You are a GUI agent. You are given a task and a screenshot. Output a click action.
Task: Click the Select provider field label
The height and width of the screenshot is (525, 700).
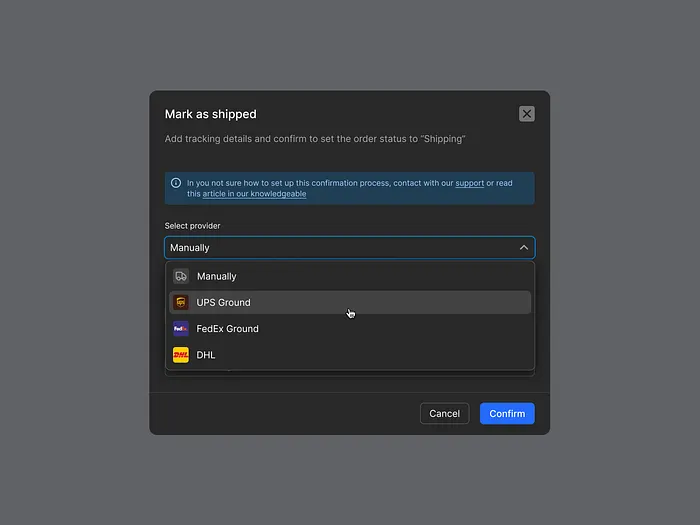(x=193, y=226)
